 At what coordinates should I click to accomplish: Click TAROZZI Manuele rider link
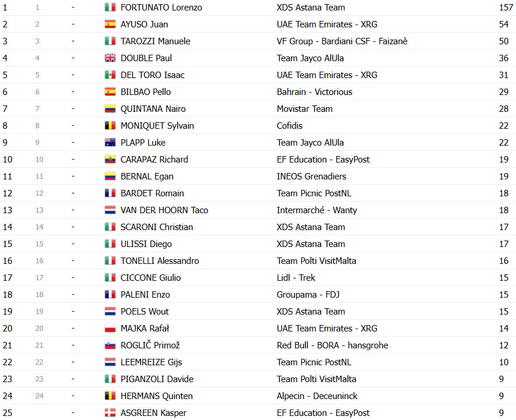[155, 41]
